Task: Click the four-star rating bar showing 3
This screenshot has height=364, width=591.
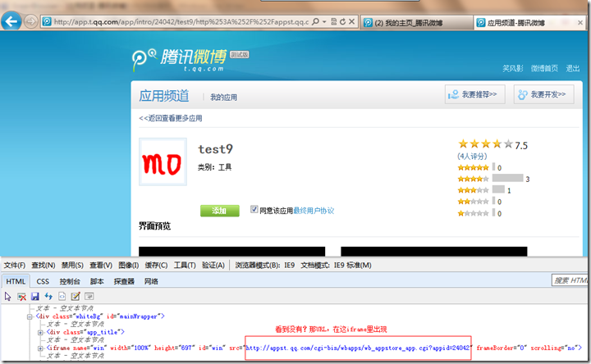Action: click(x=508, y=178)
